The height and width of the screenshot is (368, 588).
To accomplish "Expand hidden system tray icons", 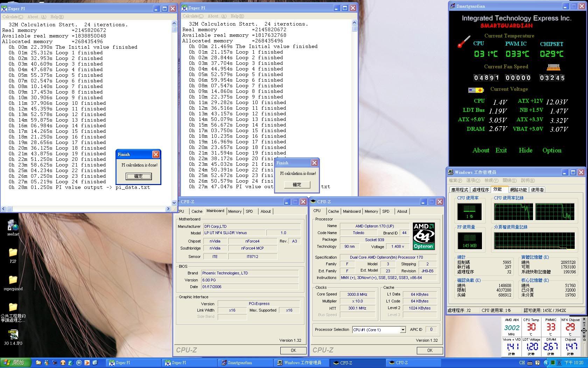I will point(546,363).
